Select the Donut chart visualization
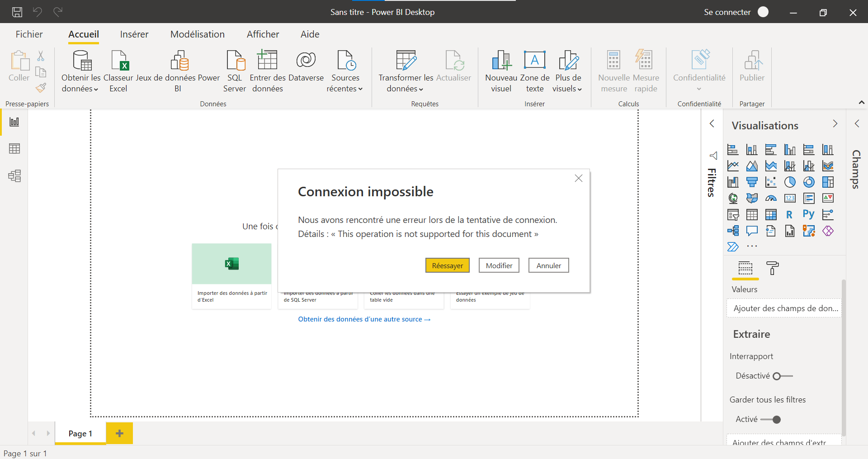This screenshot has width=868, height=459. tap(809, 182)
